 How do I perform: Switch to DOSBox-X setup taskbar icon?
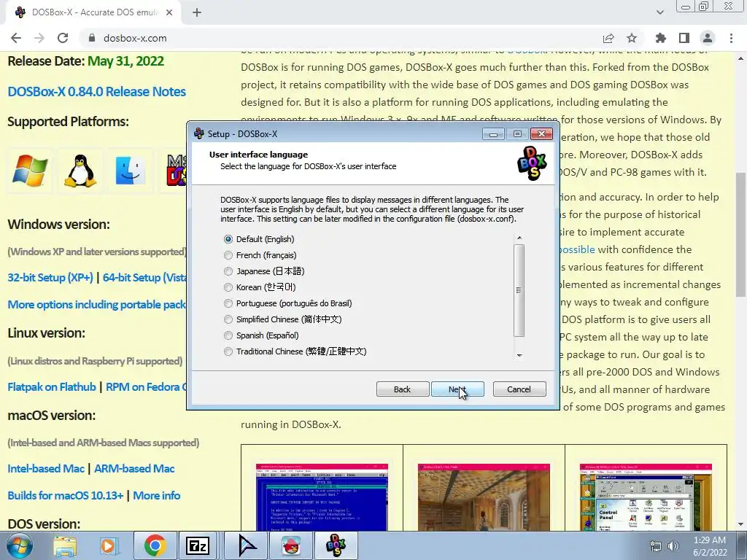click(x=336, y=545)
